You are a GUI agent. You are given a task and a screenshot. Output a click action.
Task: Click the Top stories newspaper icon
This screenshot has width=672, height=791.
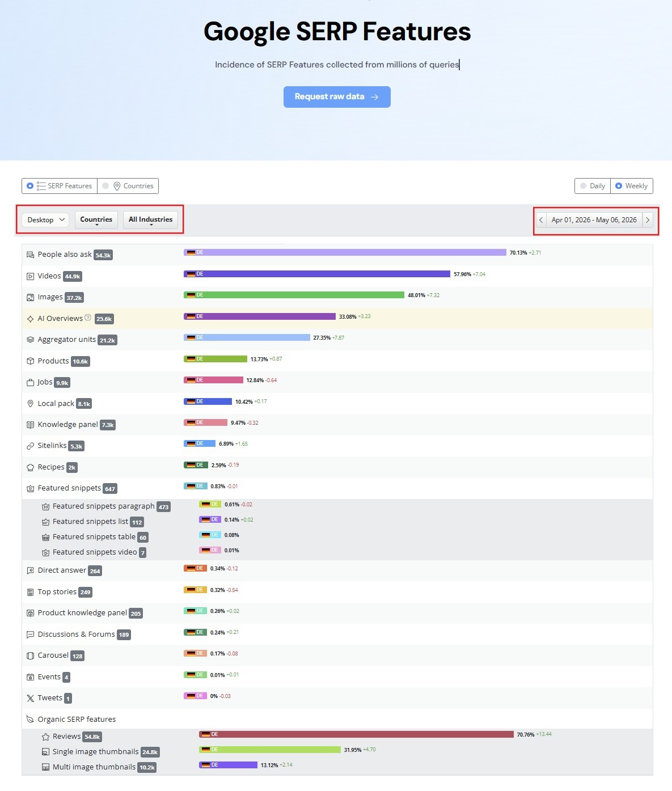[x=30, y=593]
